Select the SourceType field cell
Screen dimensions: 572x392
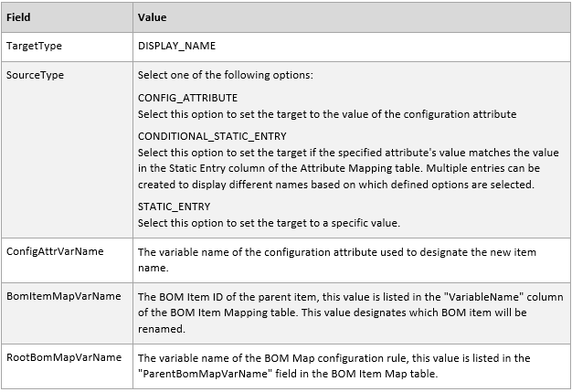click(35, 72)
